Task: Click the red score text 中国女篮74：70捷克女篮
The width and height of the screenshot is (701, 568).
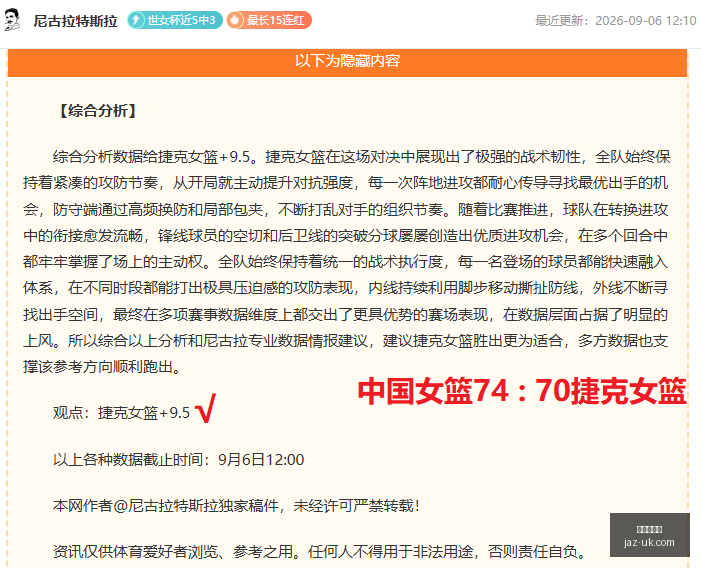Action: point(522,391)
